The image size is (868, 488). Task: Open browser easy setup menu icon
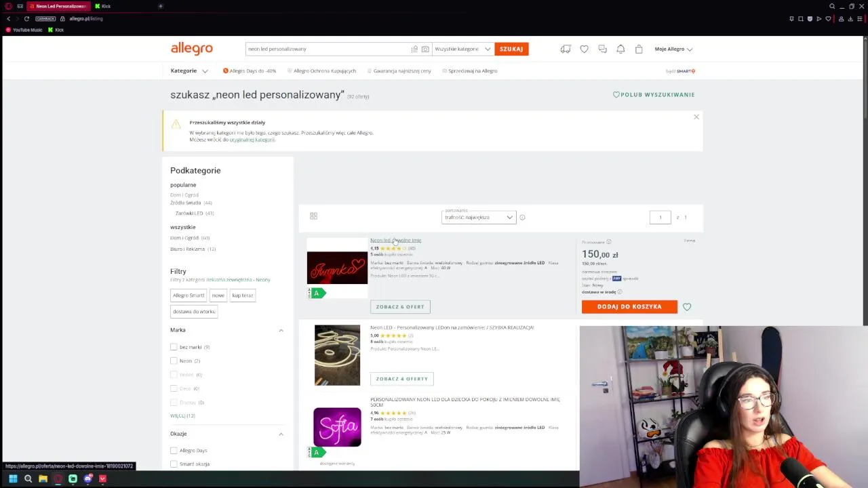click(860, 19)
